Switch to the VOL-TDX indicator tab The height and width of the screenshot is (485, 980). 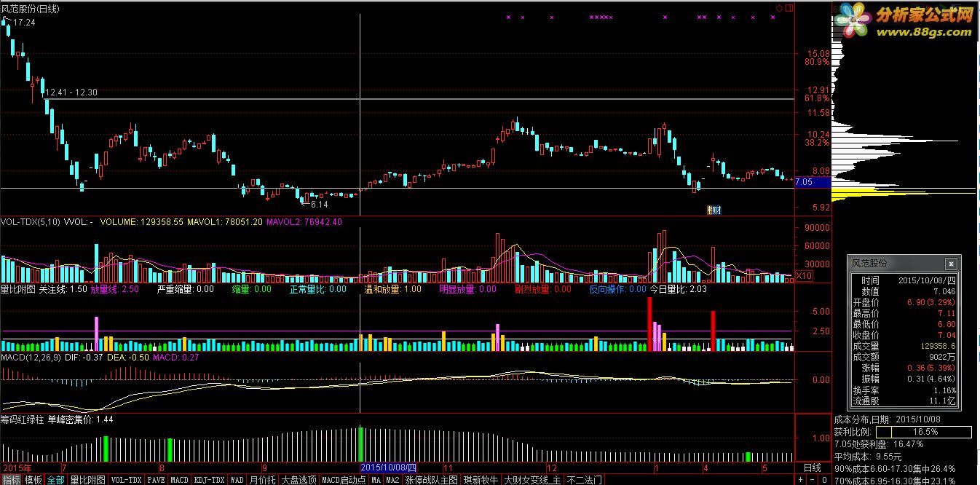coord(127,480)
